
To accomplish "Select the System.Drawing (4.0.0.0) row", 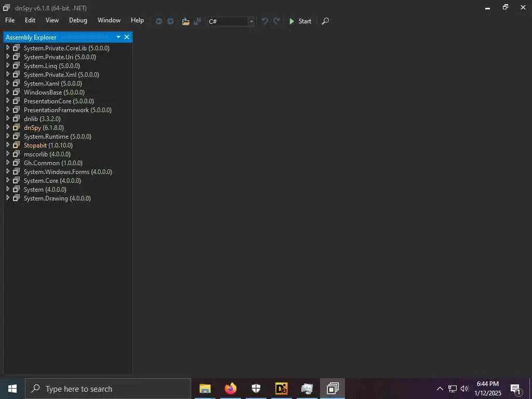I will point(68,198).
